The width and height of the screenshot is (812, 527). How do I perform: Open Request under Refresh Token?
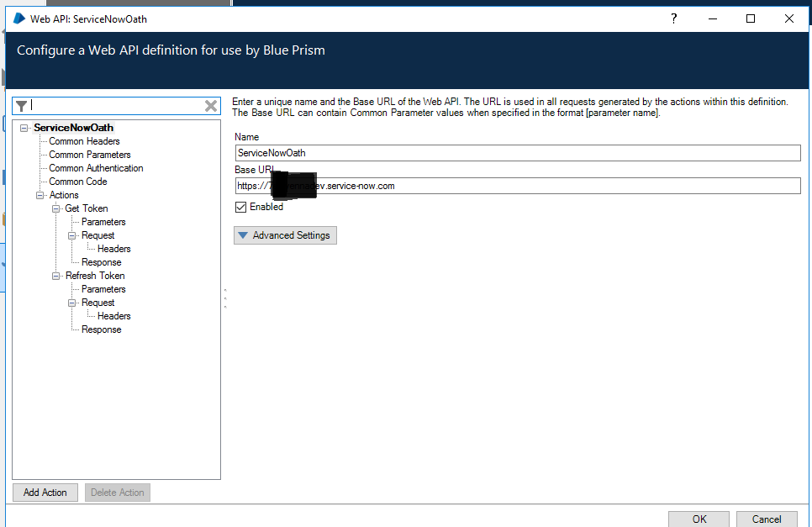click(x=98, y=303)
